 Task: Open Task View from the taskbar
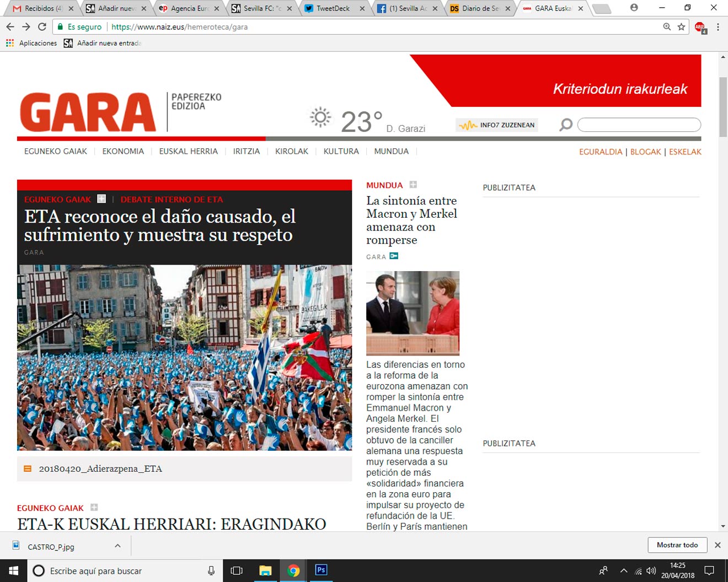point(237,570)
